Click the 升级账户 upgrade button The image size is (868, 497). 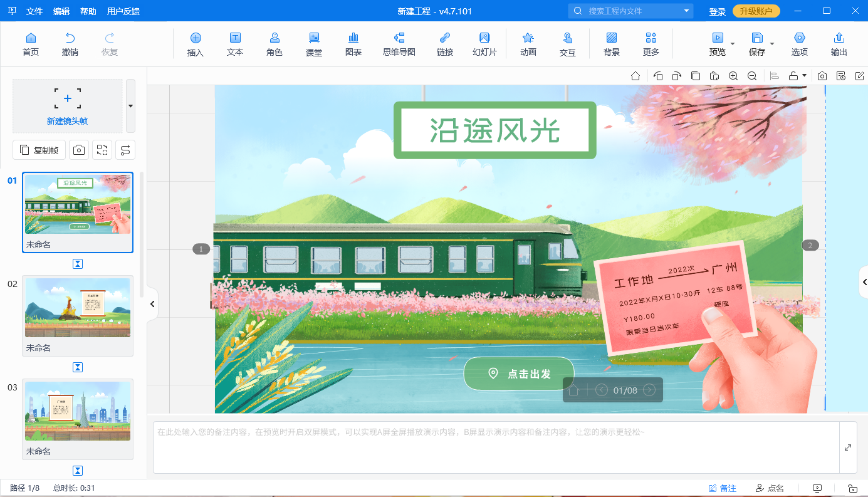pyautogui.click(x=756, y=11)
